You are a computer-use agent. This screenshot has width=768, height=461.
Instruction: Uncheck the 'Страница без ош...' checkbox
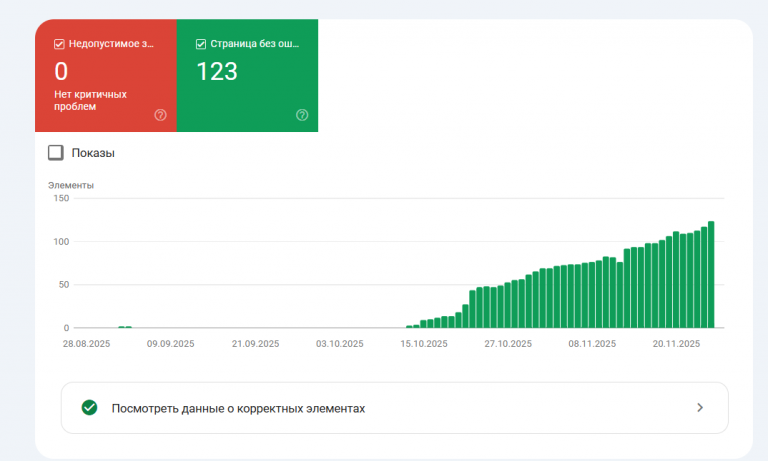pyautogui.click(x=201, y=44)
